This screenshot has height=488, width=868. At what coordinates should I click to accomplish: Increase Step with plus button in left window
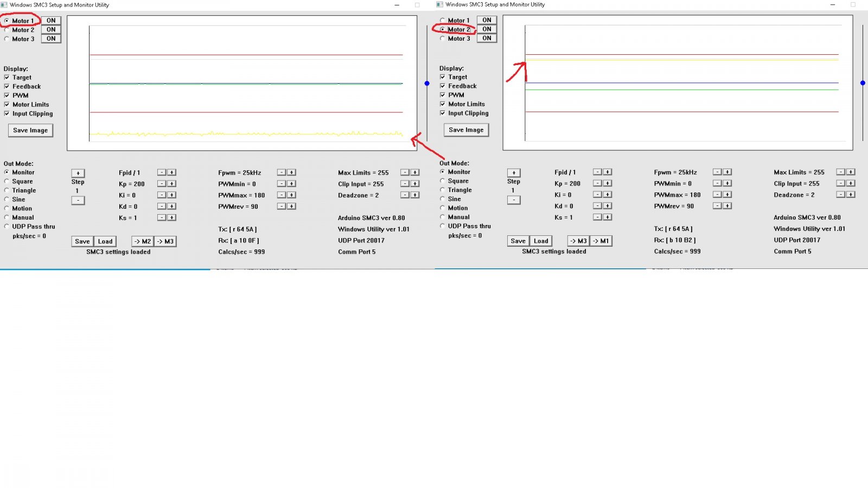point(78,174)
